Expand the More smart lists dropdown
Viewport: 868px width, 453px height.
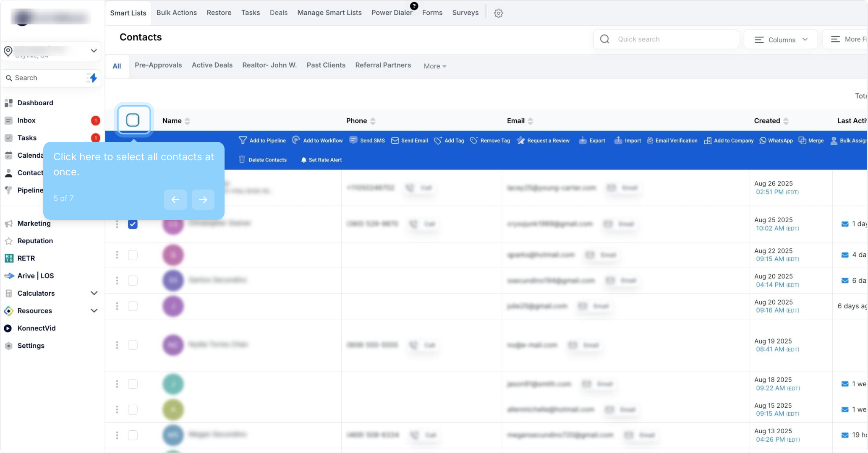435,66
